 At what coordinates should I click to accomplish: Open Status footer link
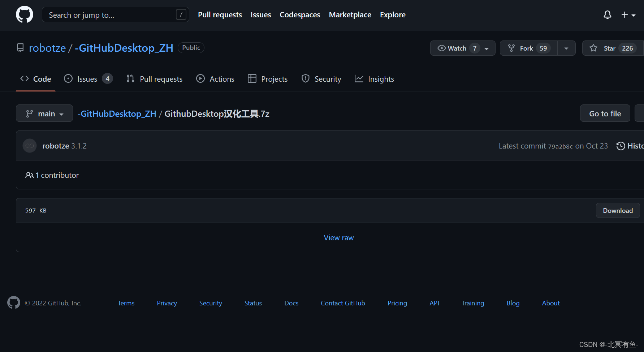[253, 303]
